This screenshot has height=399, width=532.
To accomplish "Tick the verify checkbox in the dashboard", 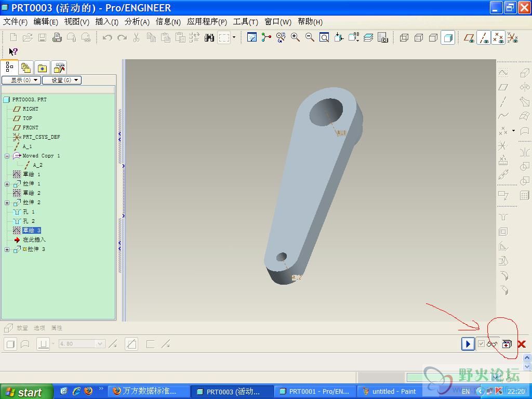I will pos(481,344).
